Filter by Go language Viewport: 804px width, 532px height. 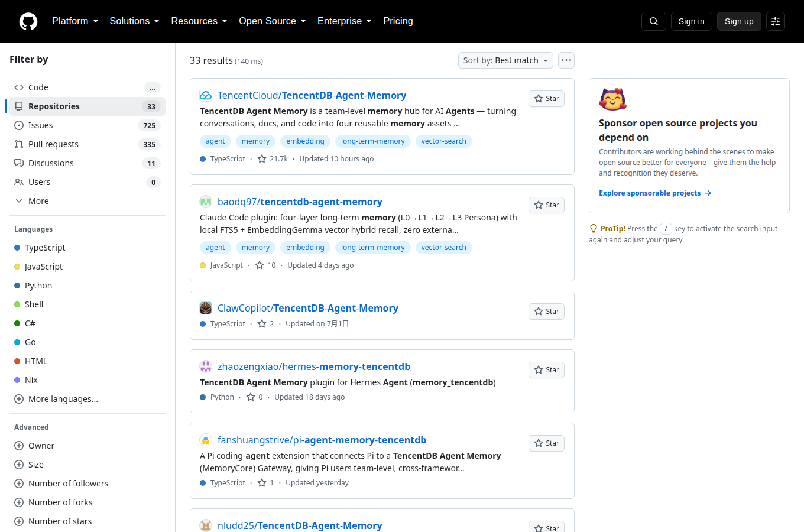[87, 342]
